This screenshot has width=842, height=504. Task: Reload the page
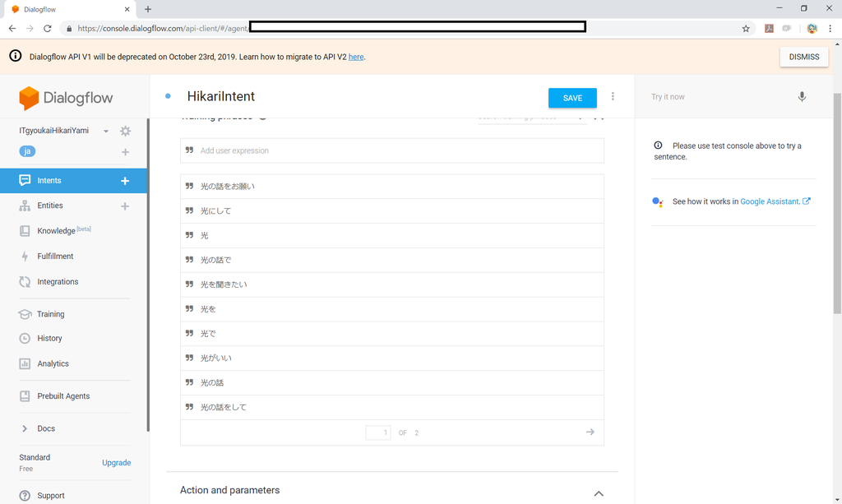(x=47, y=29)
